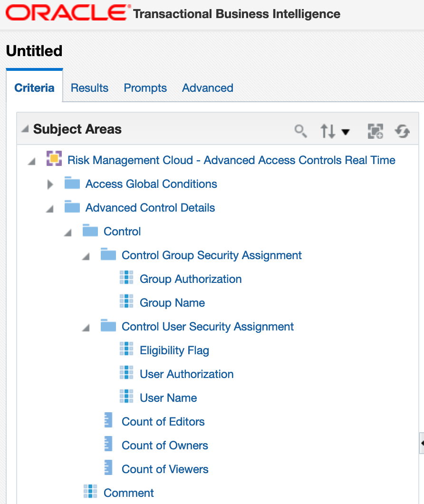Click the Untitled analysis title

(34, 51)
